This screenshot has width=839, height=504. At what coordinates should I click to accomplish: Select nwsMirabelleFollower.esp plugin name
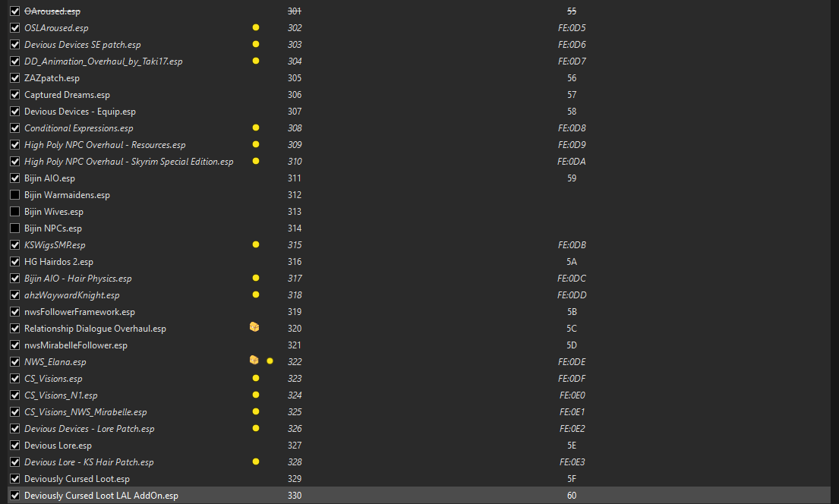[x=76, y=345]
